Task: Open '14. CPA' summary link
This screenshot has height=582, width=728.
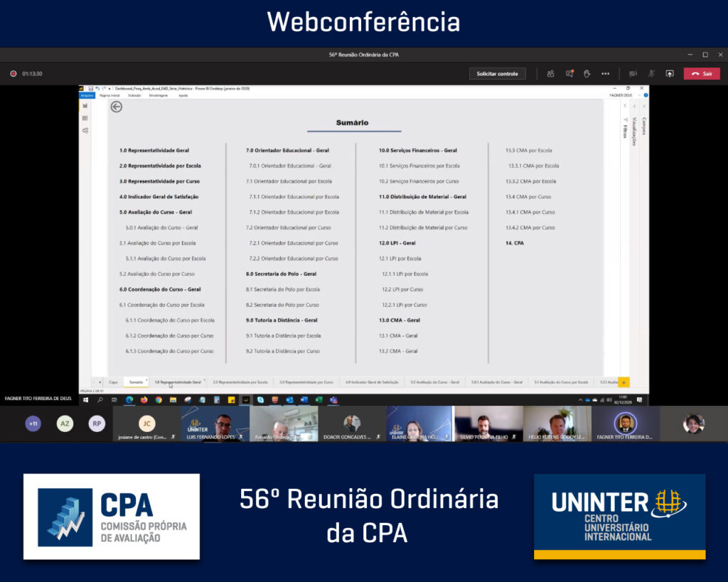Action: tap(513, 243)
